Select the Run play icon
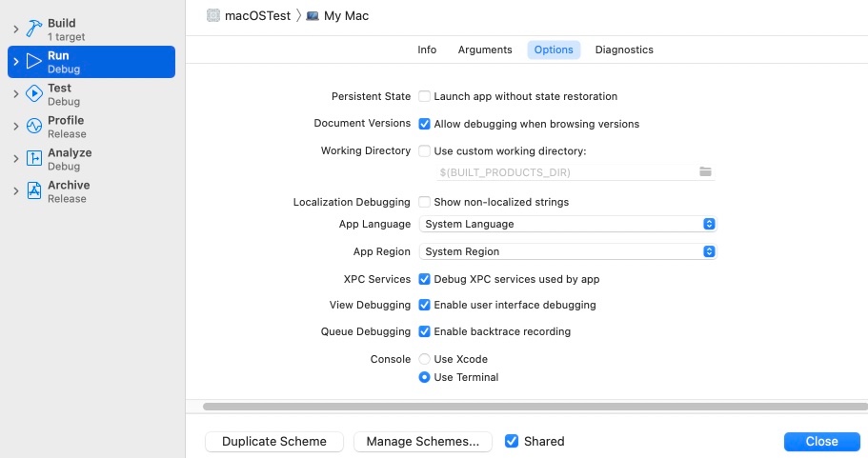This screenshot has width=868, height=458. coord(34,62)
